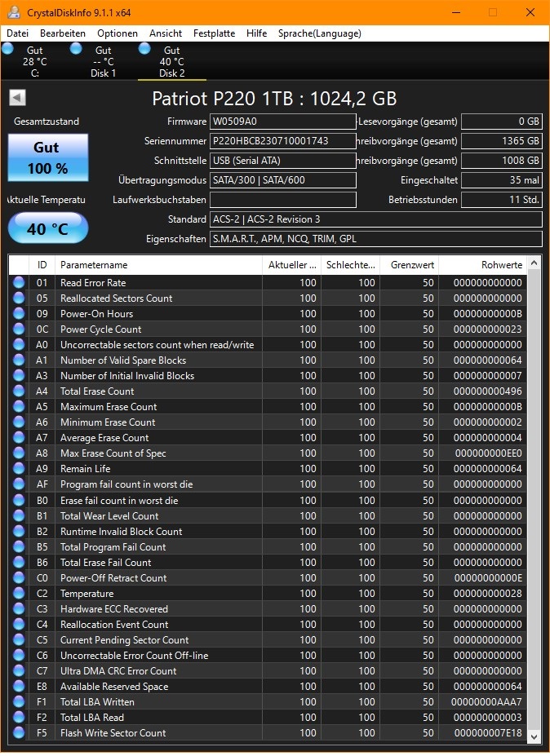
Task: Click status orb for Total LBA Read
Action: pyautogui.click(x=19, y=718)
